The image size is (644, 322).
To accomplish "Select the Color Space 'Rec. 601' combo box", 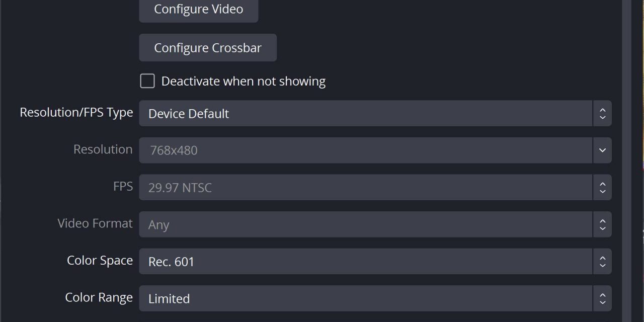I will [x=365, y=262].
